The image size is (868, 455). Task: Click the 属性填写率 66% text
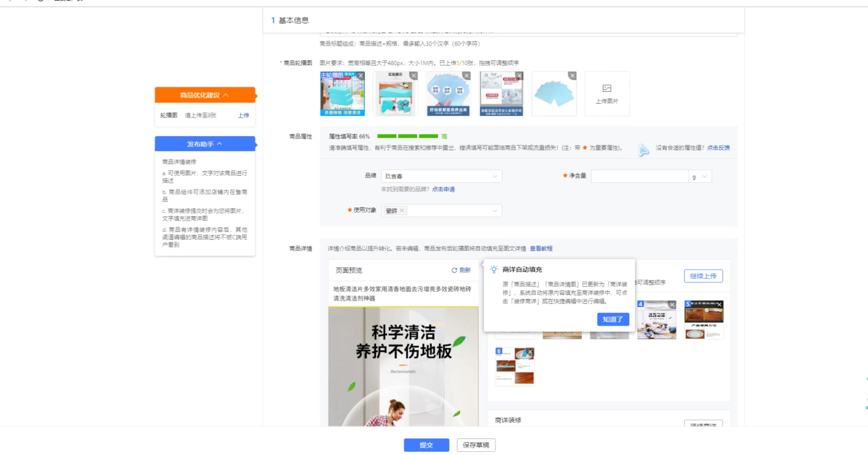[349, 137]
